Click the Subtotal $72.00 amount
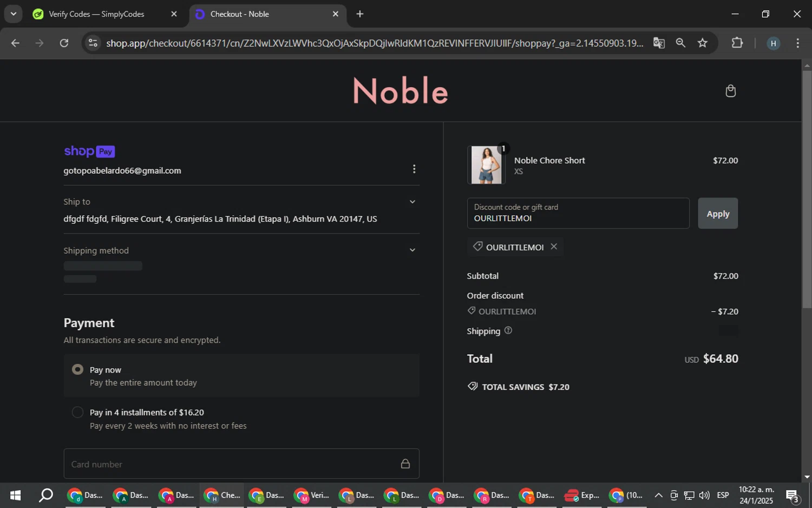Screen dimensions: 812x508 click(725, 276)
